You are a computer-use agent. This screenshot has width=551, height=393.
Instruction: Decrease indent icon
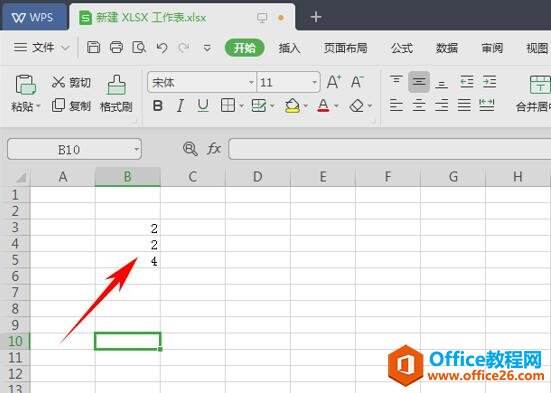467,82
